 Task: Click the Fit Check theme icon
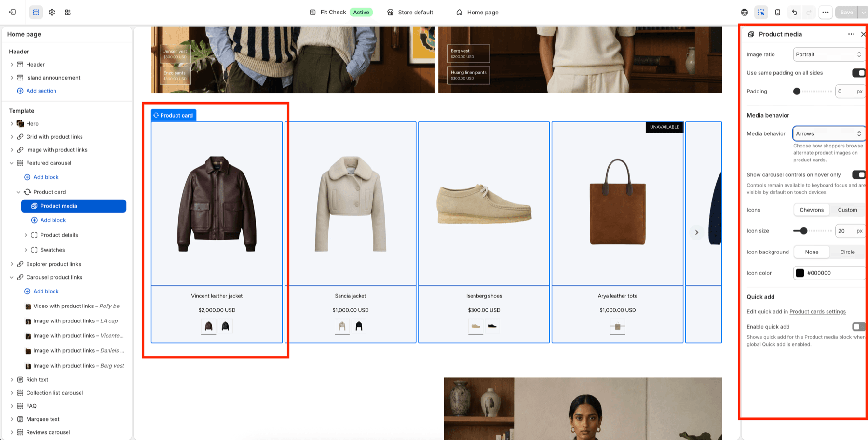pos(312,12)
